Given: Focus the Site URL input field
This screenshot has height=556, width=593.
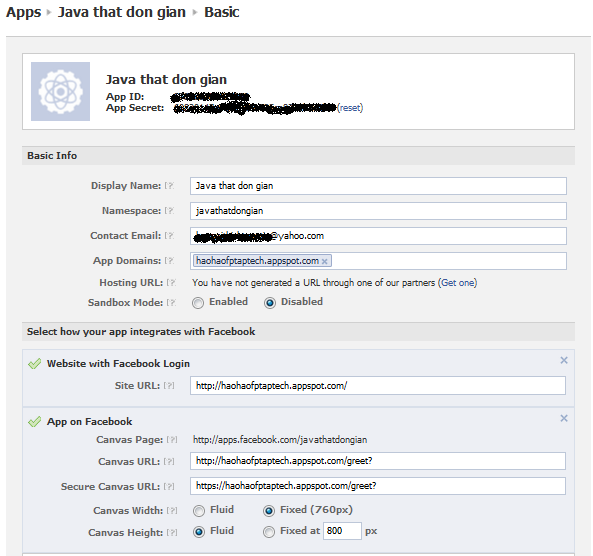Looking at the screenshot, I should 378,386.
